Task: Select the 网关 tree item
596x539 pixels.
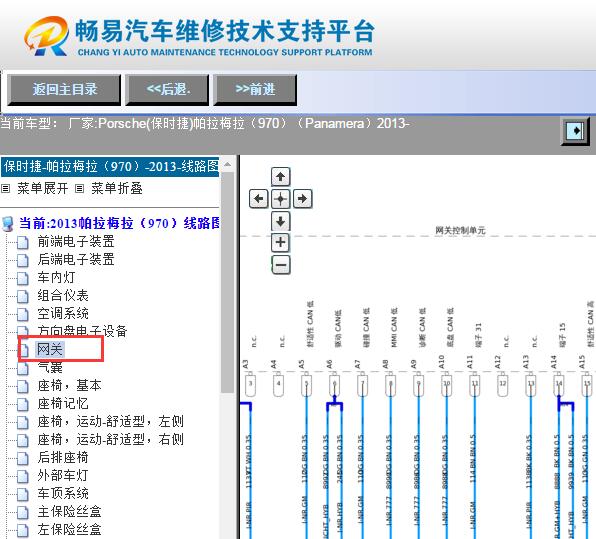Action: click(x=50, y=349)
